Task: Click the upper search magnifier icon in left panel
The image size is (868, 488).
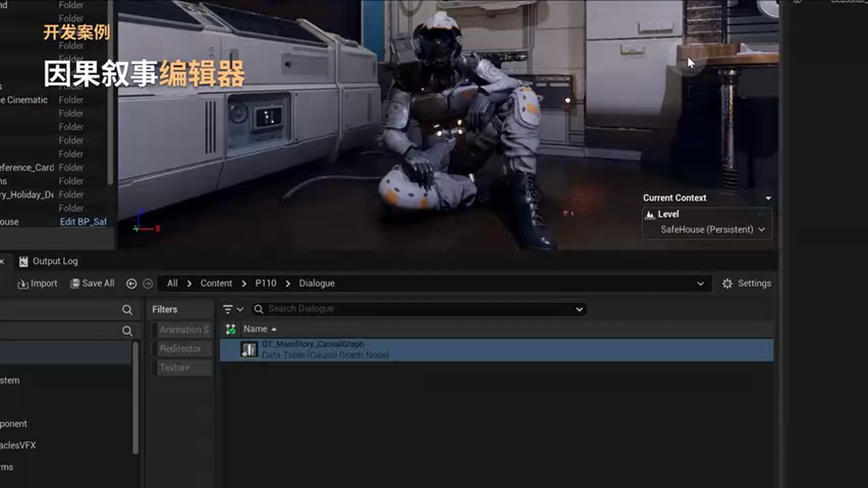Action: pyautogui.click(x=127, y=310)
